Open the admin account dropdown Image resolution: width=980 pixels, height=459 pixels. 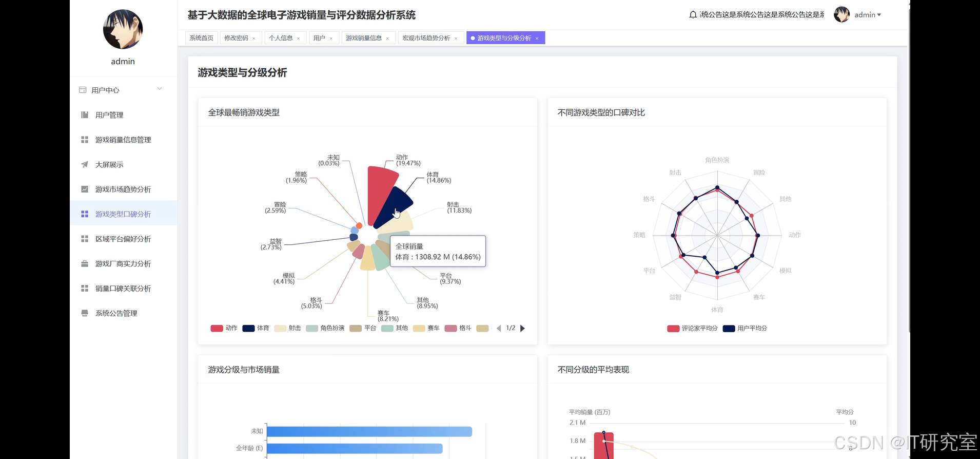tap(867, 15)
